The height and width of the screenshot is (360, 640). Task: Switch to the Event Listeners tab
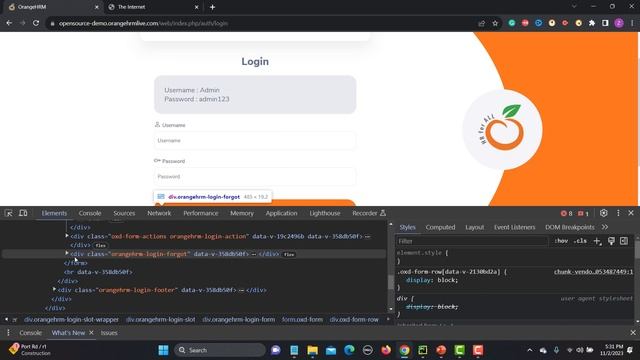(514, 227)
